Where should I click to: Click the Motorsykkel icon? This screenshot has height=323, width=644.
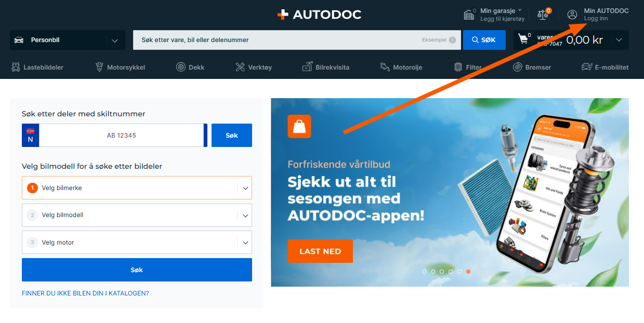click(x=99, y=67)
